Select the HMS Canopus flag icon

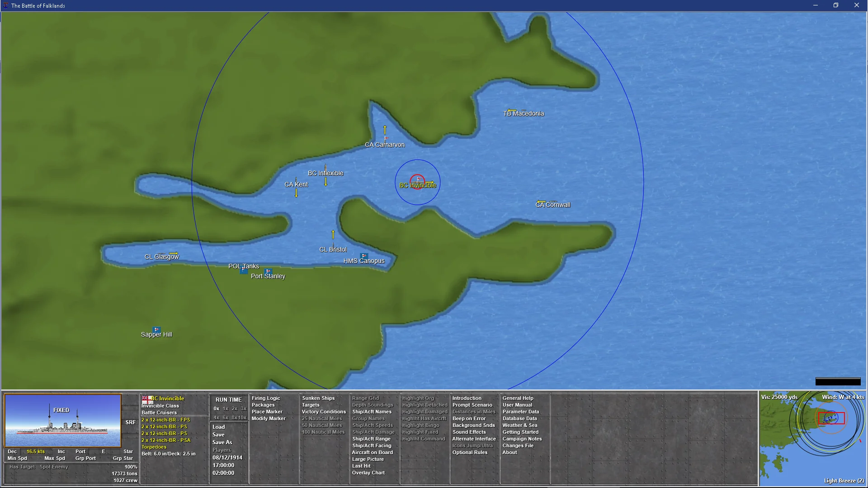pyautogui.click(x=364, y=256)
